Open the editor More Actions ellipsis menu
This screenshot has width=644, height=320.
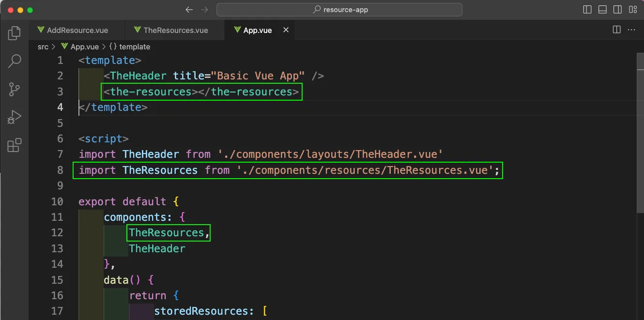click(x=631, y=30)
